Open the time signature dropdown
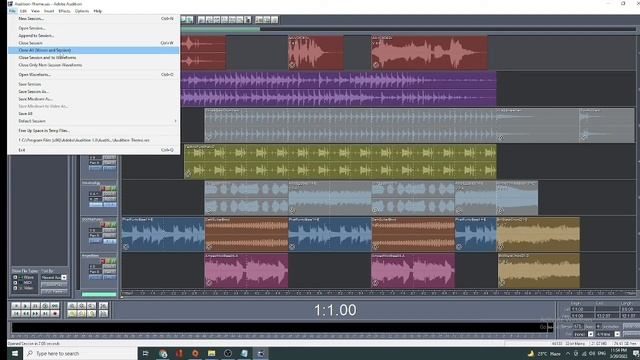Image resolution: width=640 pixels, height=360 pixels. pos(617,334)
